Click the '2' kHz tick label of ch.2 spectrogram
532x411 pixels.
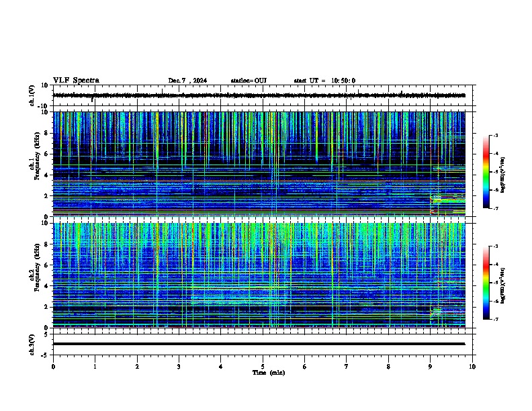point(46,307)
